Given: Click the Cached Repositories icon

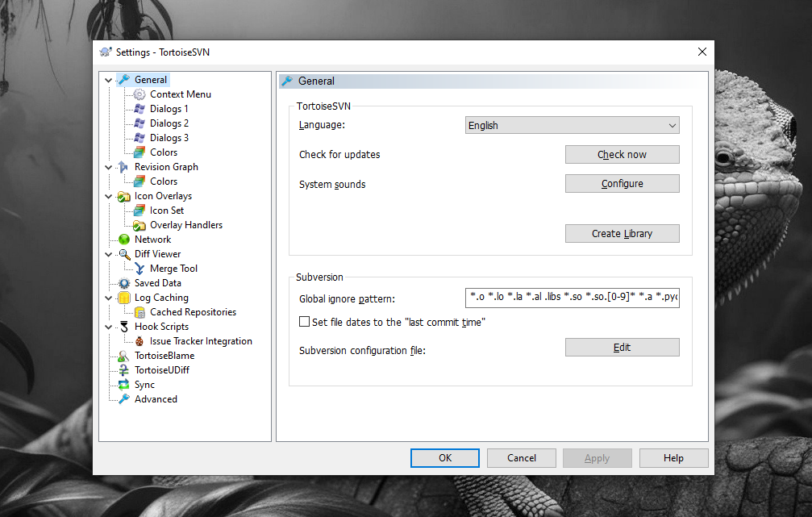Looking at the screenshot, I should [x=139, y=312].
